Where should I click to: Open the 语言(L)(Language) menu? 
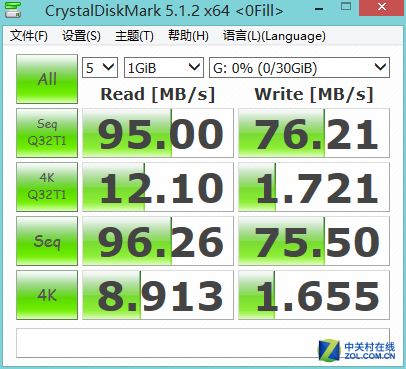274,36
